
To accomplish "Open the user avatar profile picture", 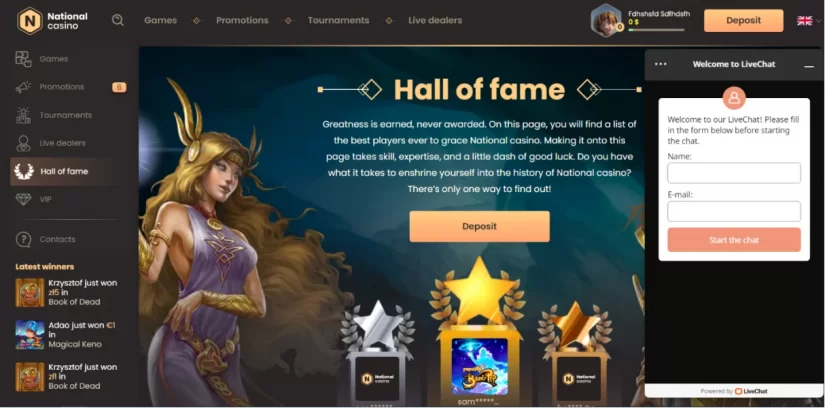I will [607, 21].
